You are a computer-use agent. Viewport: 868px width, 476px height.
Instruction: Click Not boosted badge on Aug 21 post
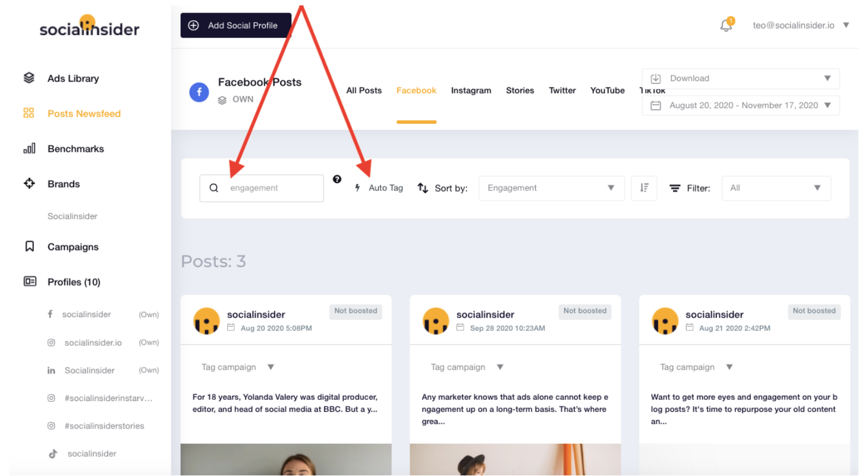point(814,311)
